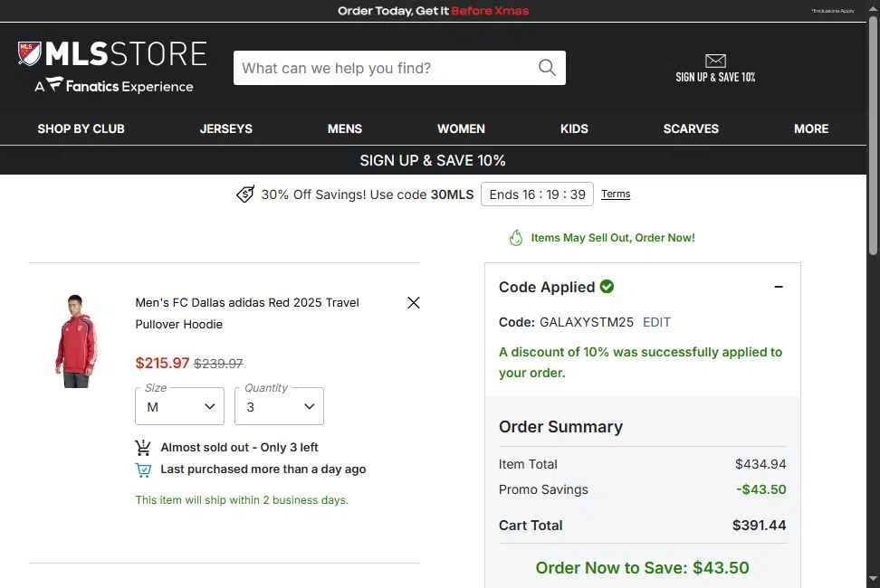Click Sign Up & Save 10% header text
880x588 pixels.
(x=715, y=78)
